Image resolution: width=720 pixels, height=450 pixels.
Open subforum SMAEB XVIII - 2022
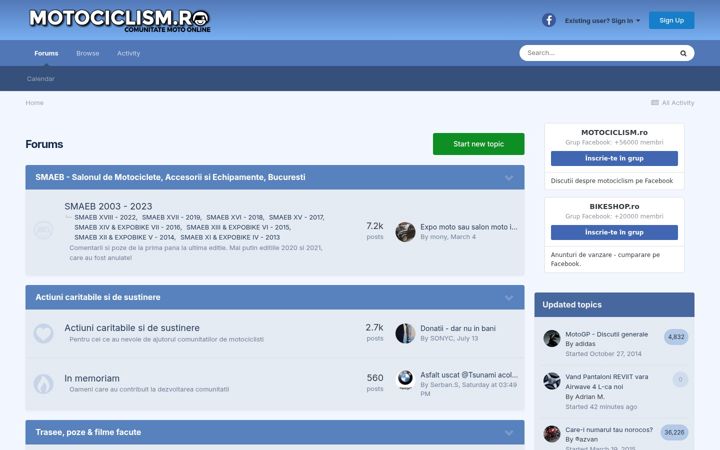(x=105, y=217)
